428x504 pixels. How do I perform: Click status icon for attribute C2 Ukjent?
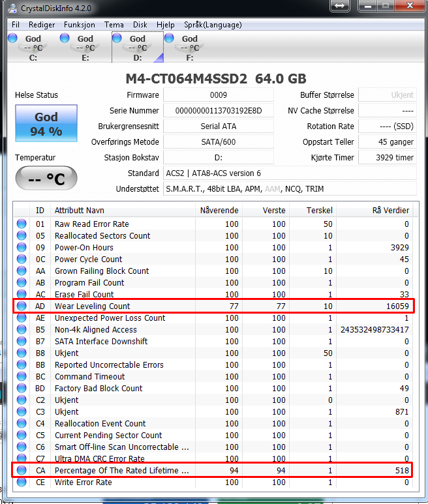point(22,400)
